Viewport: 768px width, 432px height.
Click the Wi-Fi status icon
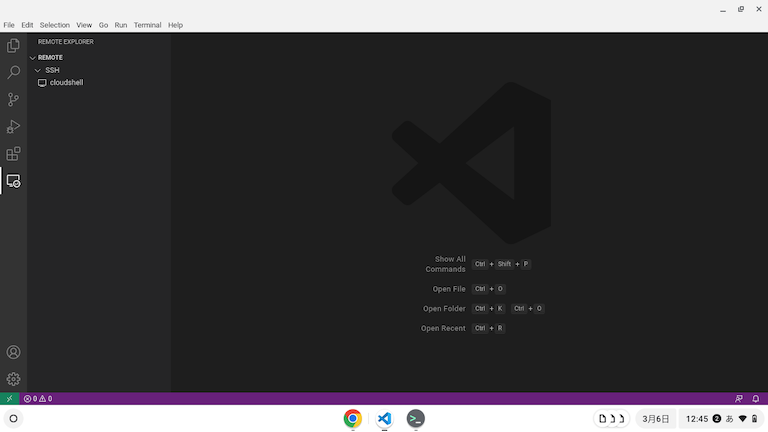point(743,419)
